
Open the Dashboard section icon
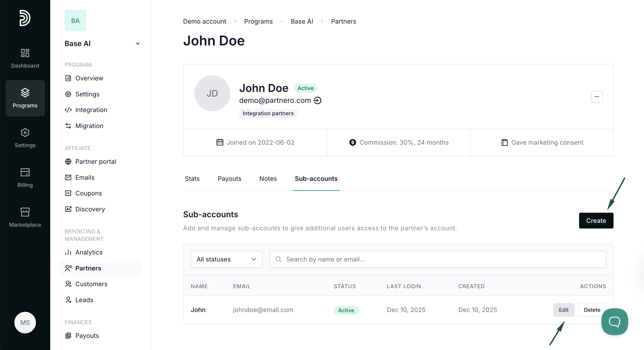point(25,53)
